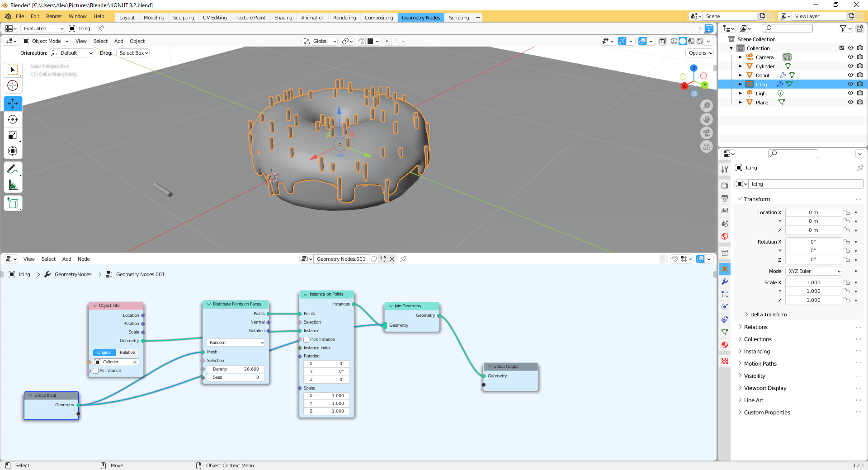868x470 pixels.
Task: Select the Measure tool
Action: [x=13, y=185]
